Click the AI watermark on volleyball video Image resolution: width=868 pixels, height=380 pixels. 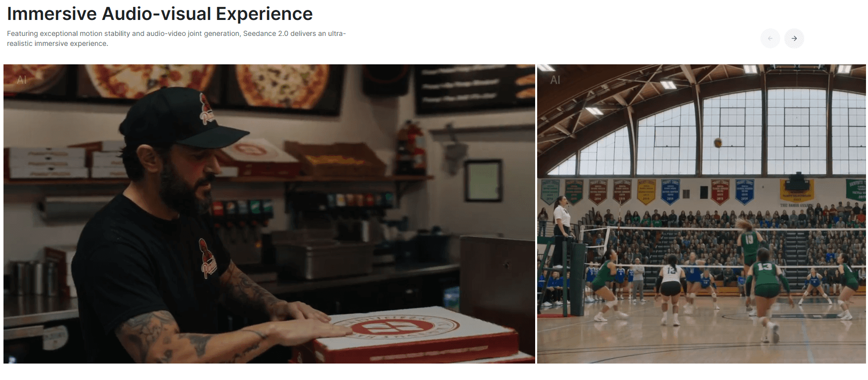pyautogui.click(x=555, y=80)
